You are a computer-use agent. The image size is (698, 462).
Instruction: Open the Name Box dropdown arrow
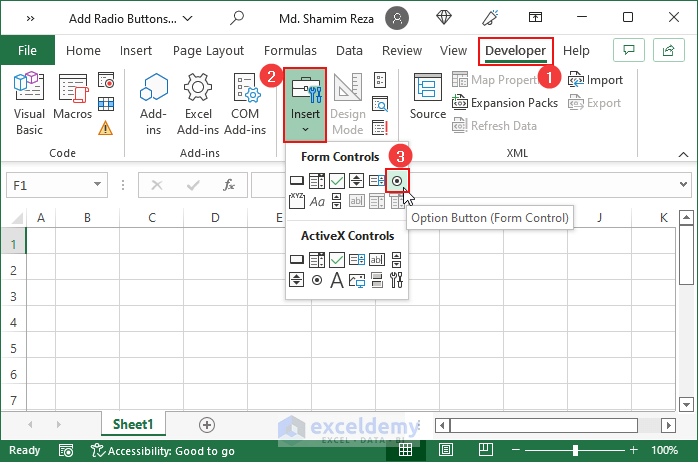[97, 184]
